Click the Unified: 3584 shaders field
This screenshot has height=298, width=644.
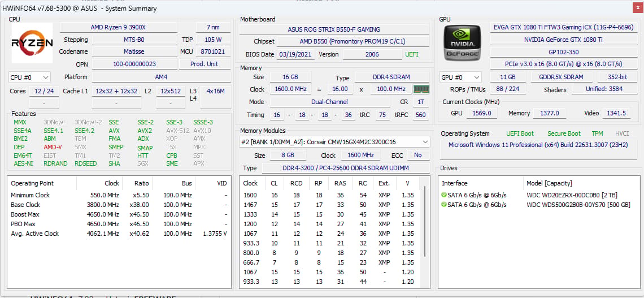tap(604, 89)
